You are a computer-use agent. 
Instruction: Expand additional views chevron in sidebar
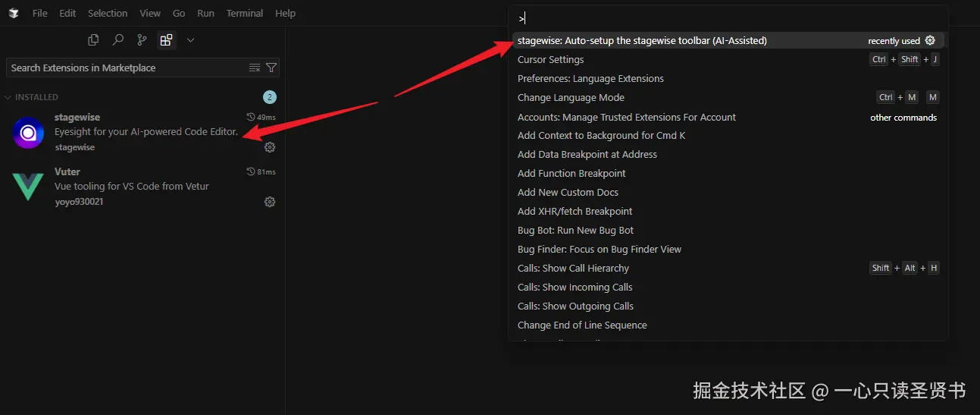[x=190, y=39]
